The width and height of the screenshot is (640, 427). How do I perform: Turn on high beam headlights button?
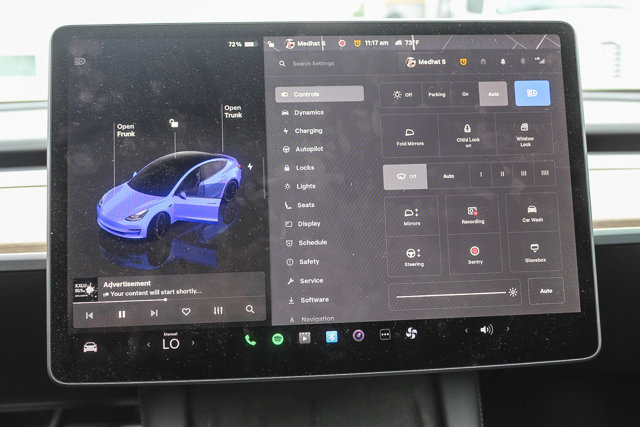[x=532, y=94]
